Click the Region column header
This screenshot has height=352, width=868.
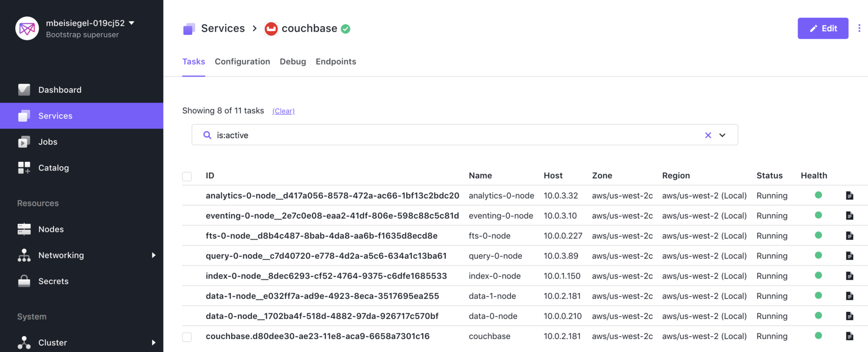click(x=676, y=175)
